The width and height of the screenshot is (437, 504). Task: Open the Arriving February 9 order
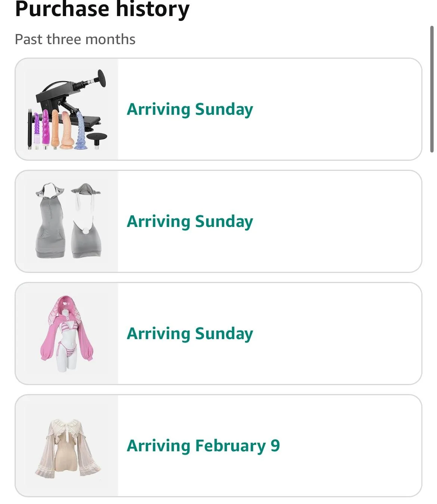203,446
